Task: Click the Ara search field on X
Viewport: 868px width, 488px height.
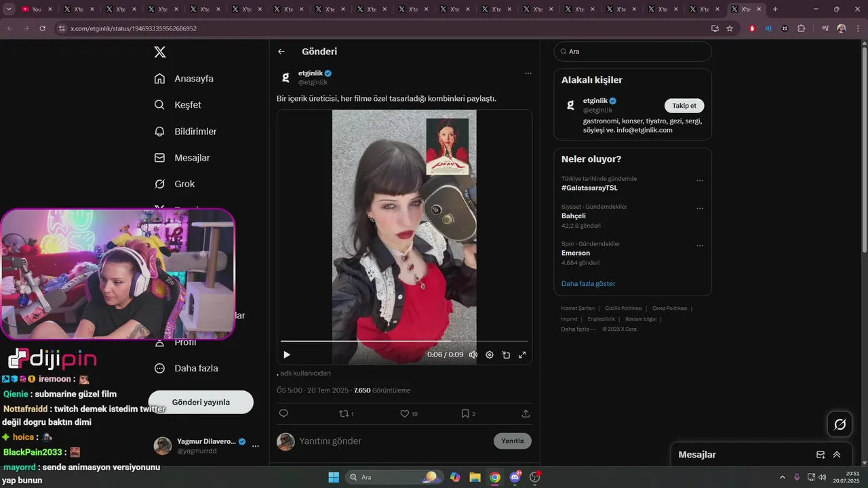Action: point(633,52)
